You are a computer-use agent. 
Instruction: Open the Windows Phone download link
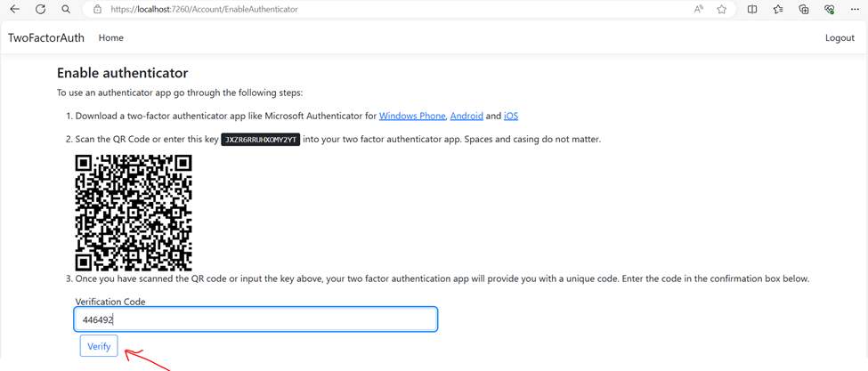point(412,117)
